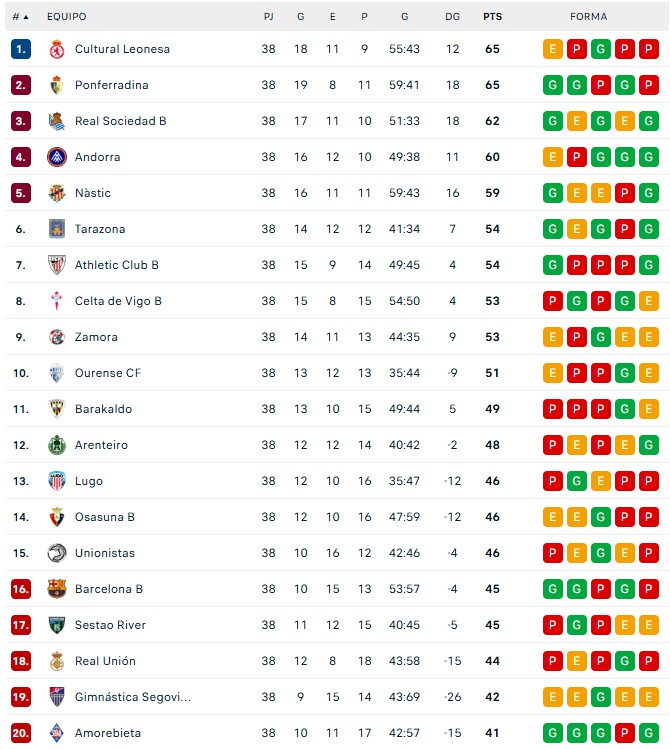Sort table by the # position column

tap(20, 17)
